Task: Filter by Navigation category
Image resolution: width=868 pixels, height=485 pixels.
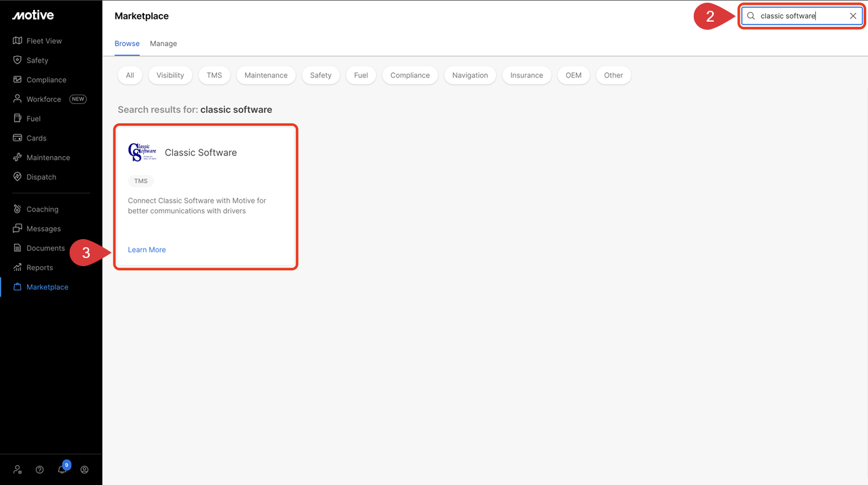Action: click(470, 75)
